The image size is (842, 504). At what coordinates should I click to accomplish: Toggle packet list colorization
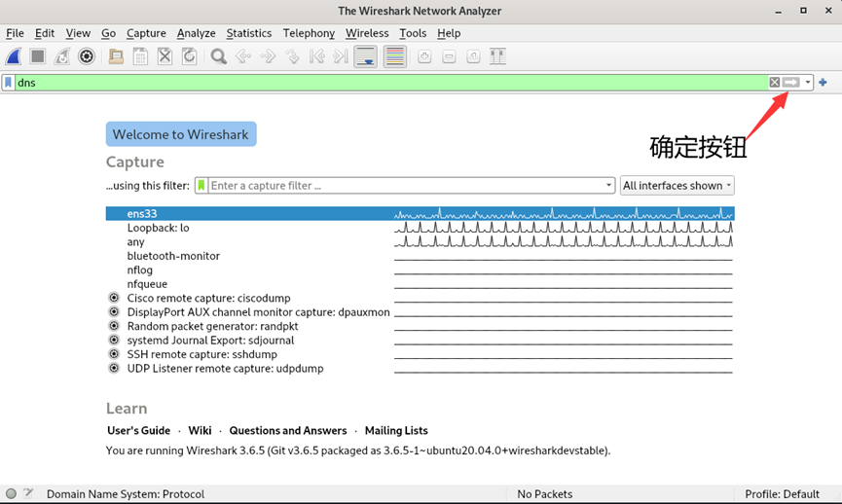point(394,56)
